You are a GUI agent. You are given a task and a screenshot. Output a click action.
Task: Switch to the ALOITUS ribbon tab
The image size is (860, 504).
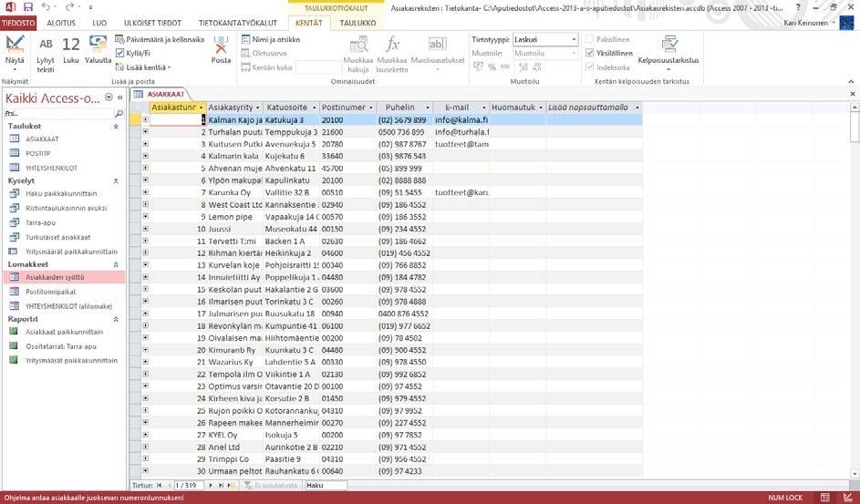click(61, 23)
